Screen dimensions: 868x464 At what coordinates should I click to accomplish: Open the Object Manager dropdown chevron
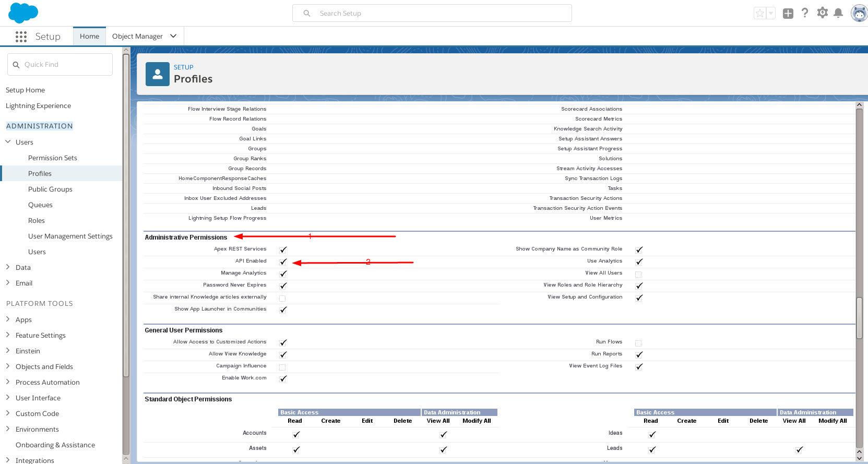pos(173,36)
